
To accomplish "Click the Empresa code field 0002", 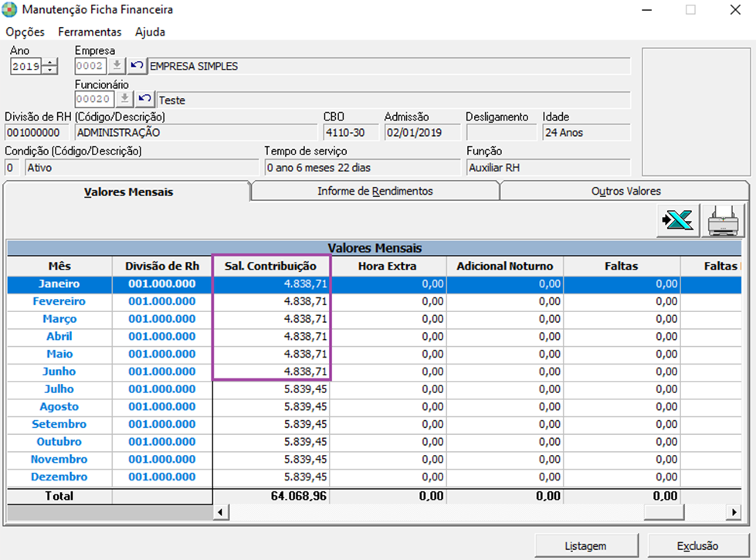I will tap(90, 66).
